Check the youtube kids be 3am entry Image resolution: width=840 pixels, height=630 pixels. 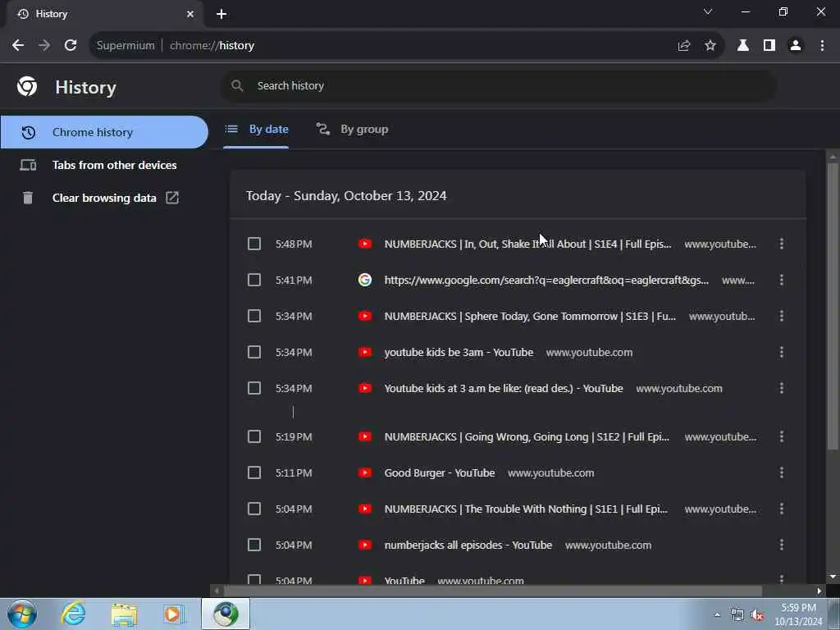click(254, 352)
